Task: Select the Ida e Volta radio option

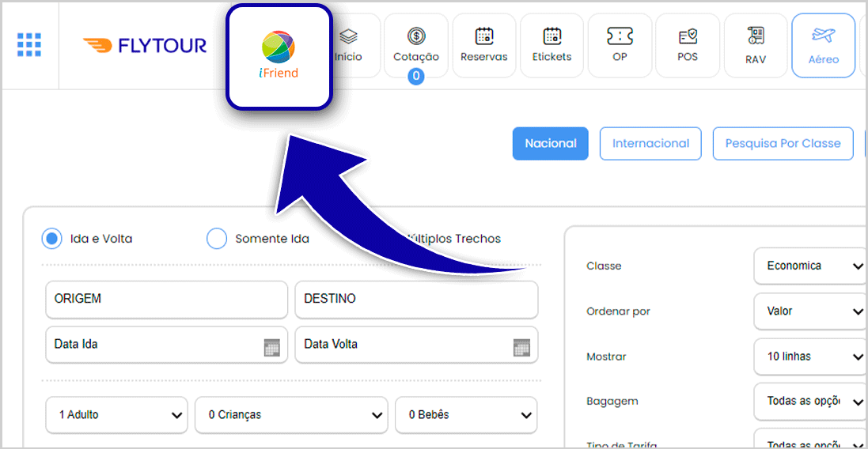Action: pyautogui.click(x=52, y=239)
